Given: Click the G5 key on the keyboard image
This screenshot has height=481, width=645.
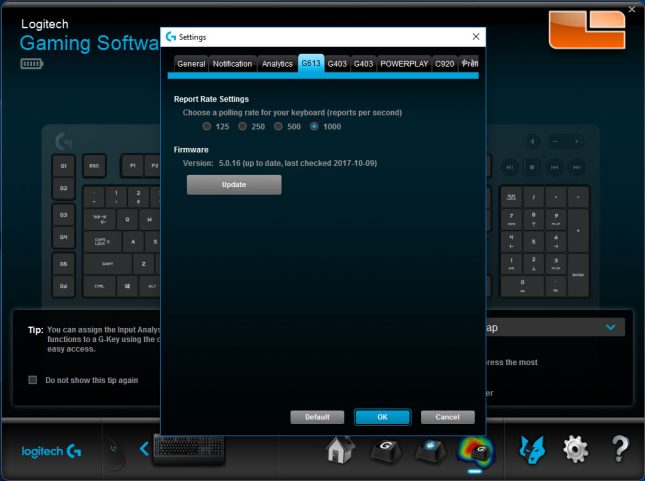Looking at the screenshot, I should pyautogui.click(x=63, y=264).
